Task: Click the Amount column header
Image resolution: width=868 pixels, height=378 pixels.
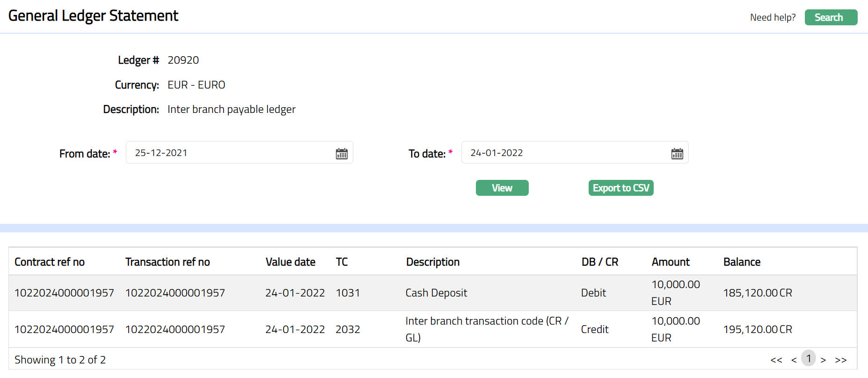Action: pos(670,262)
